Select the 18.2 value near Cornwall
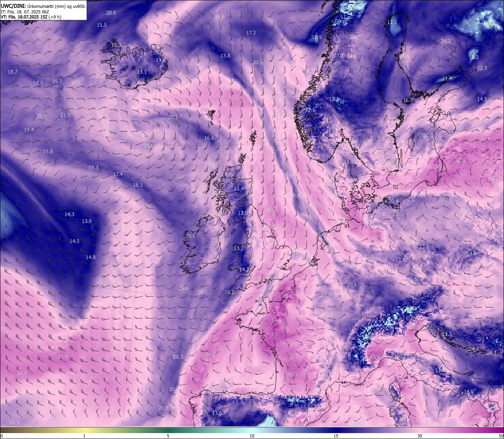Viewport: 504px width, 439px height. (229, 292)
